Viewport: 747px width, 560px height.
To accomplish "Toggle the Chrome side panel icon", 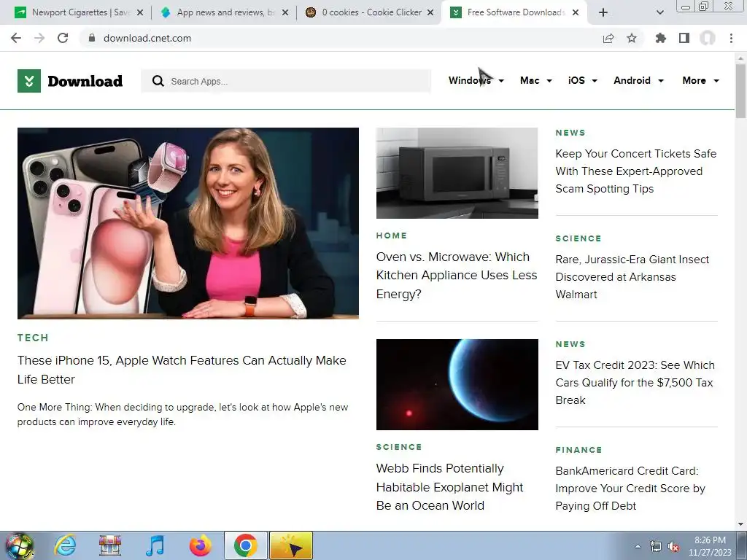I will click(x=684, y=38).
